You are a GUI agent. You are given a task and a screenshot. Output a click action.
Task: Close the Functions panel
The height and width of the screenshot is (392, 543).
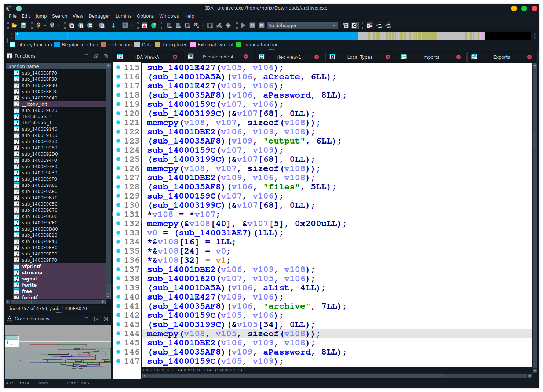tap(106, 56)
